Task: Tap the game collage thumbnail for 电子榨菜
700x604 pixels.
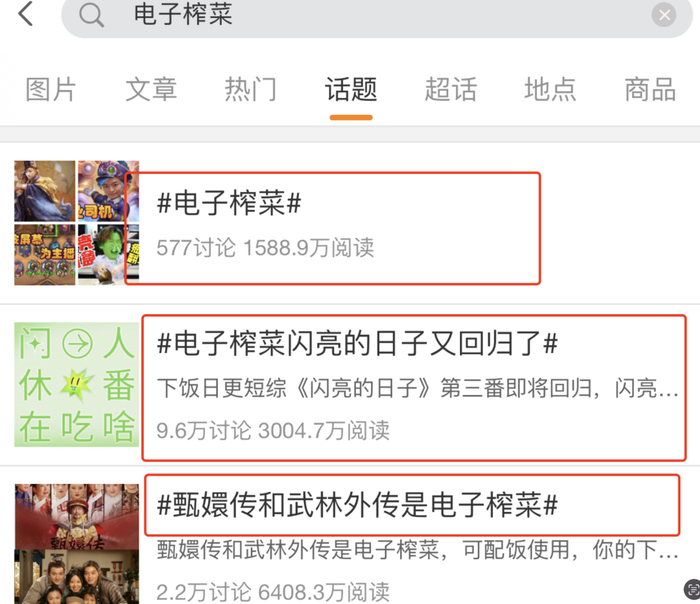Action: 76,223
